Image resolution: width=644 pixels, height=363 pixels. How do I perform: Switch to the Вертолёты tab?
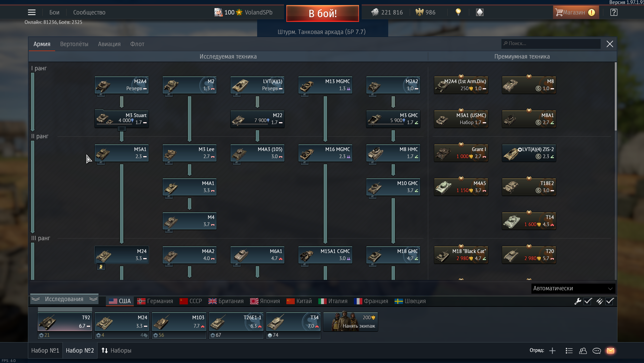(x=74, y=44)
